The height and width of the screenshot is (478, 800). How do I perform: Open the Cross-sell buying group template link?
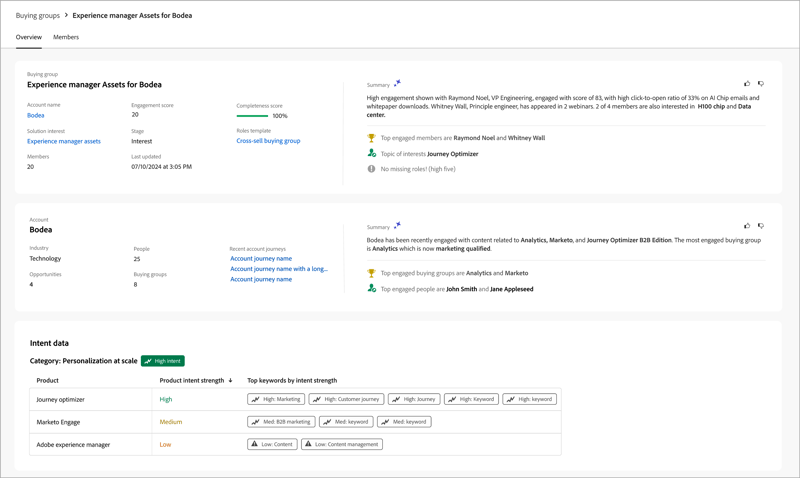[268, 141]
